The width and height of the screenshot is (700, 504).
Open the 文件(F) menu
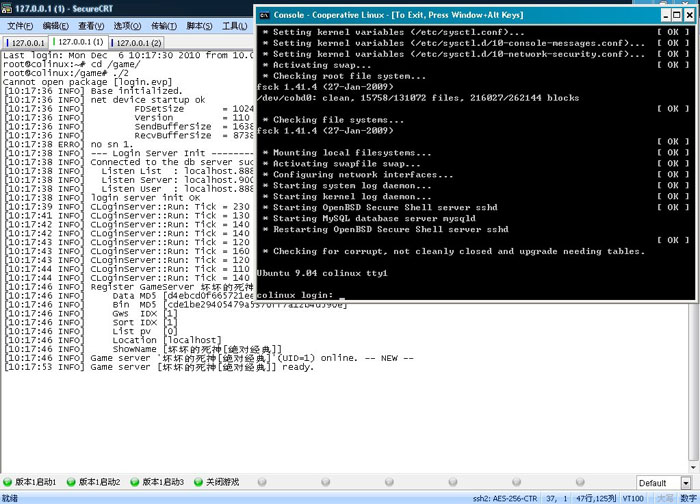pyautogui.click(x=20, y=26)
